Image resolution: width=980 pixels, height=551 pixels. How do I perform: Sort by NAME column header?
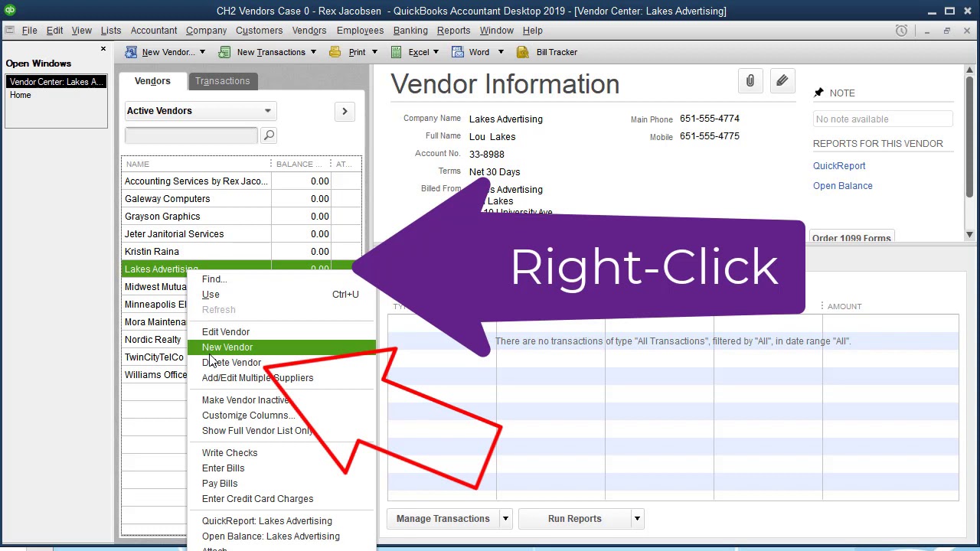(196, 164)
